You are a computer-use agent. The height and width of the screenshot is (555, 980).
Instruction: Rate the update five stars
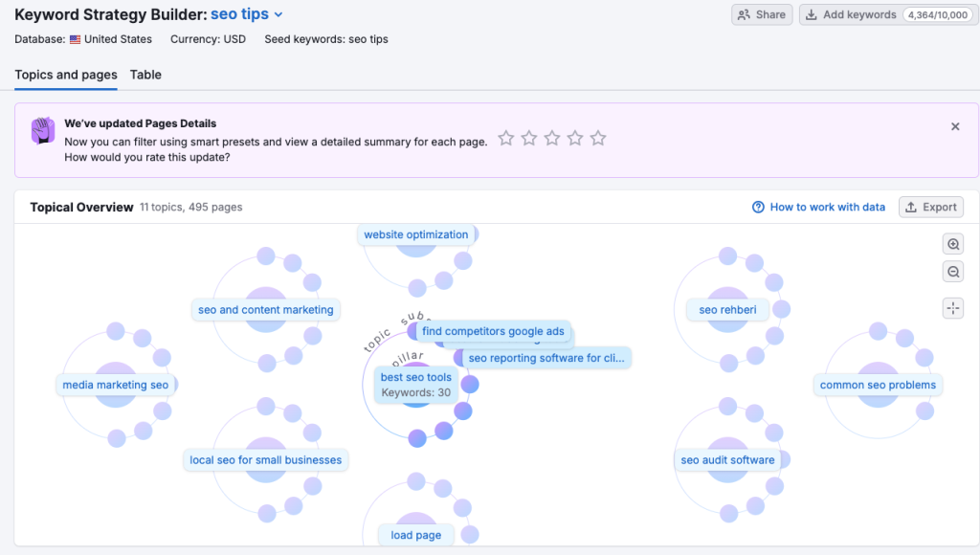click(598, 138)
